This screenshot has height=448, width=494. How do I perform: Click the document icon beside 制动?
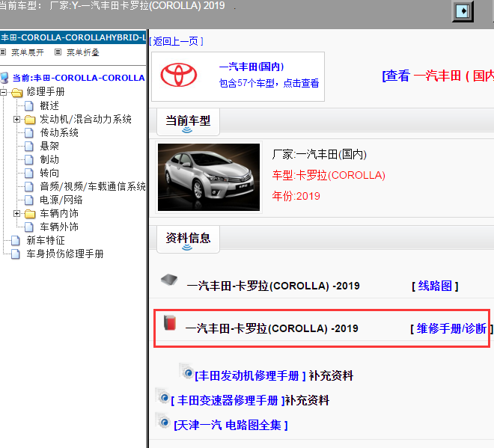[29, 159]
